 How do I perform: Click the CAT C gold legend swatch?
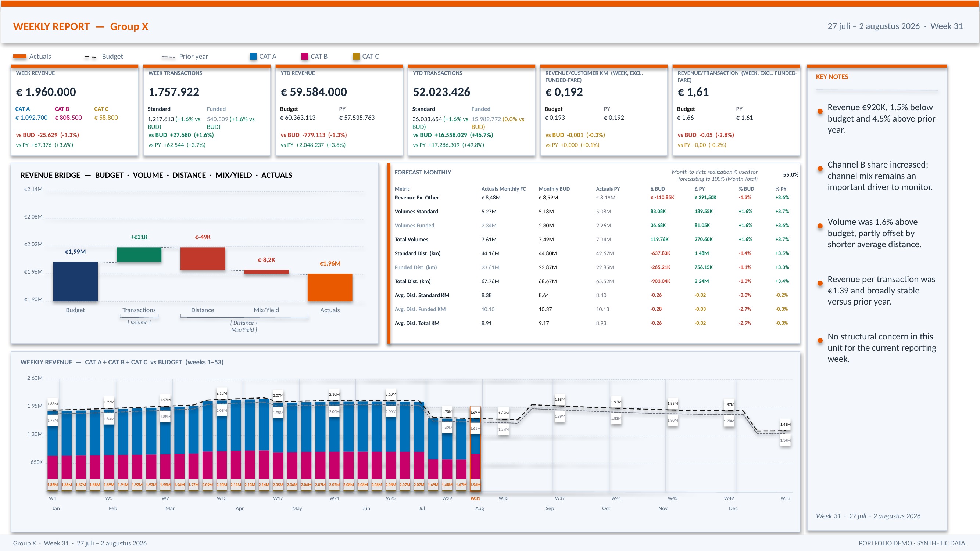pos(356,56)
